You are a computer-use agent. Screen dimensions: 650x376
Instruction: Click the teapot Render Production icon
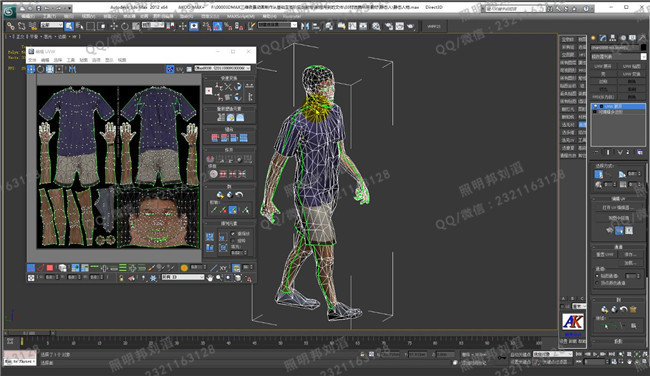tap(410, 26)
